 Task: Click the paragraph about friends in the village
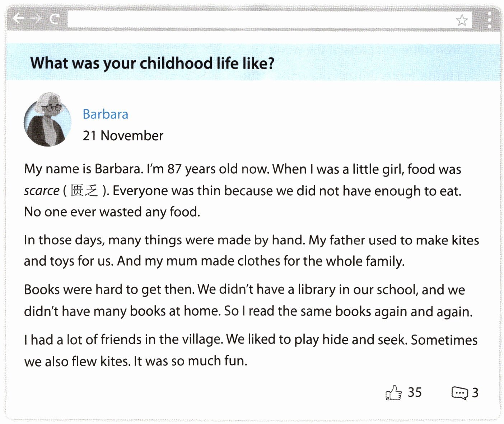(x=251, y=350)
